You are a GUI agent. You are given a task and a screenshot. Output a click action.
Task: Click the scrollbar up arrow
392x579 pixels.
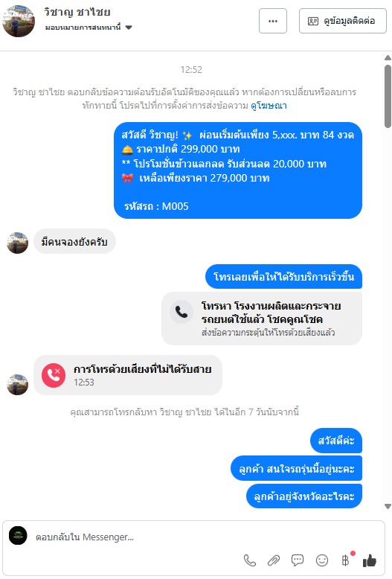[x=388, y=57]
